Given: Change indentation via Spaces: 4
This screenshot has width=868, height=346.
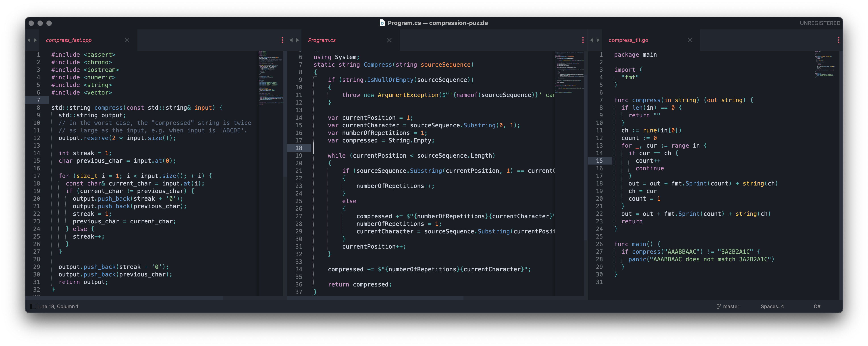Looking at the screenshot, I should pos(772,306).
